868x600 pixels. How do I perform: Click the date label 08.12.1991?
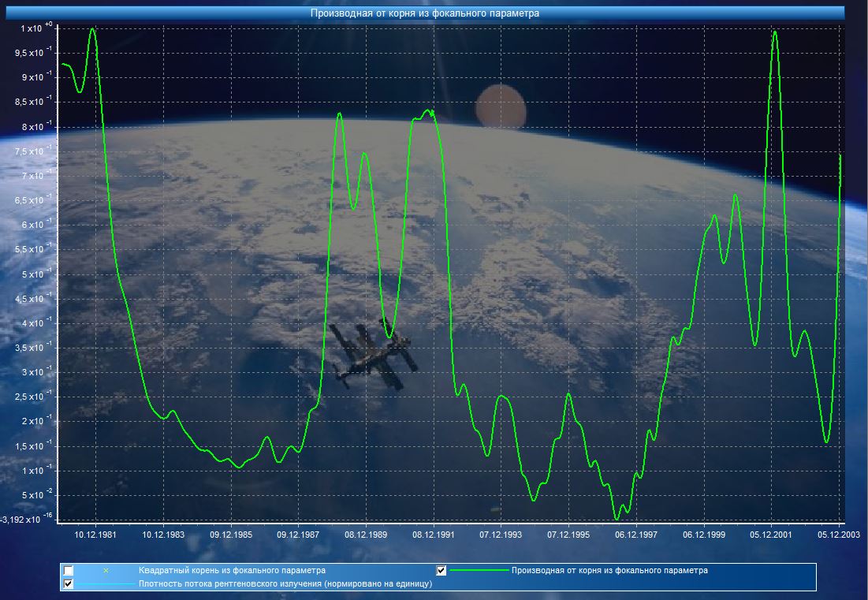[x=434, y=535]
